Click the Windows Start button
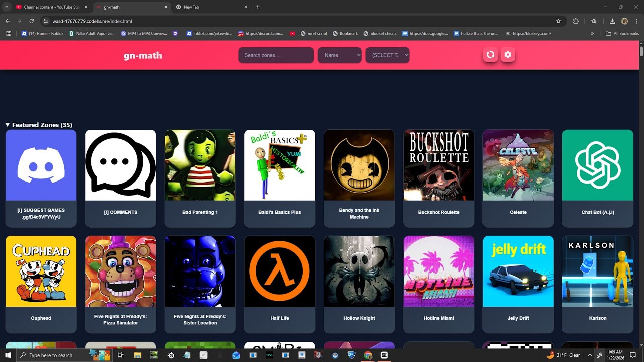Image resolution: width=644 pixels, height=362 pixels. (x=8, y=355)
